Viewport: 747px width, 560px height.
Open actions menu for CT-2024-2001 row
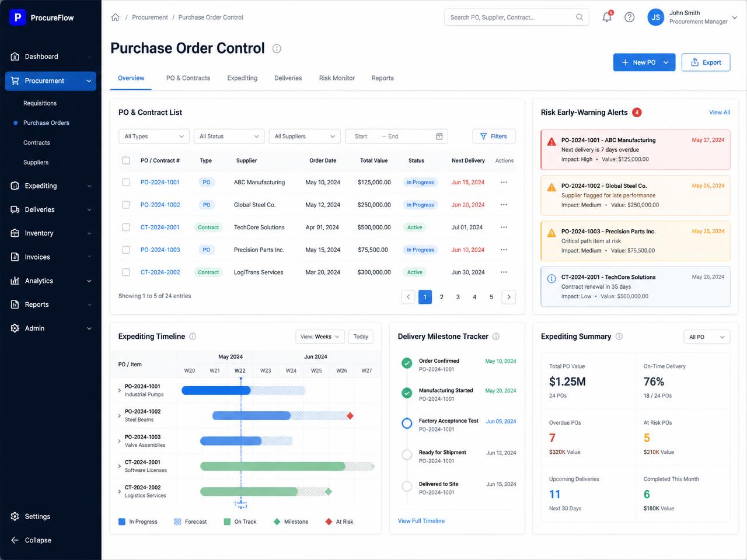[504, 227]
